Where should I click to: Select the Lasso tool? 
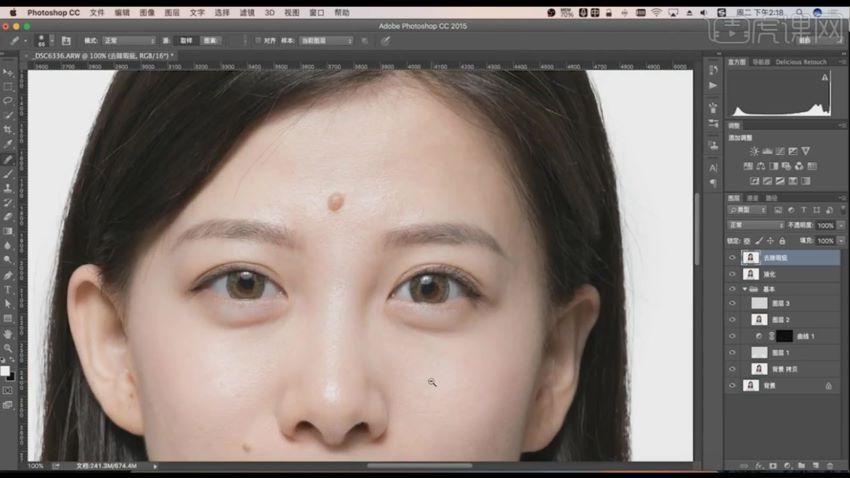tap(8, 101)
